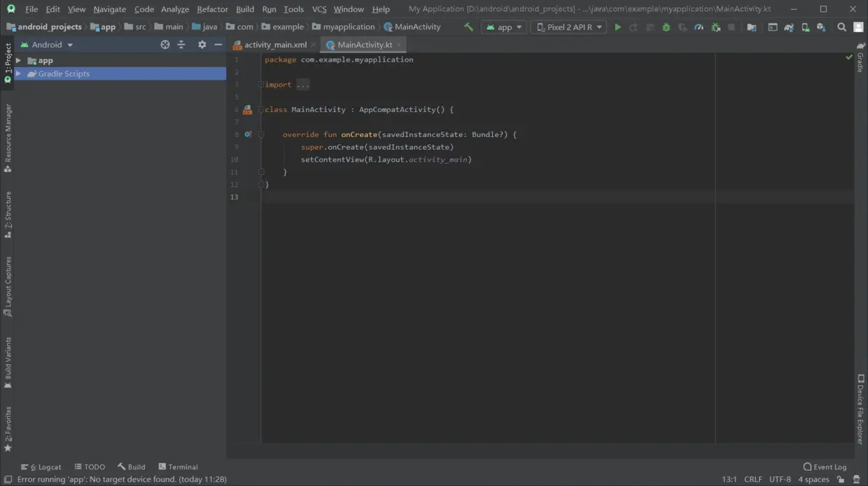Toggle the Logcat tool window
Viewport: 868px width, 486px height.
[42, 467]
